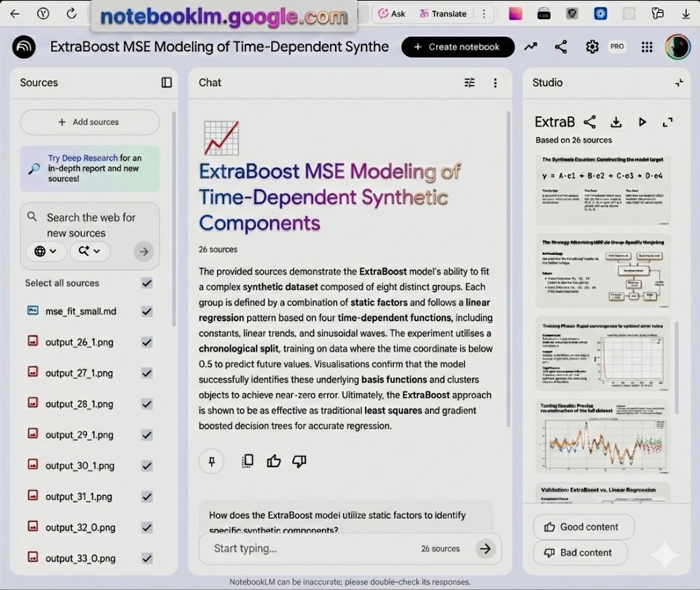Viewport: 700px width, 590px height.
Task: Open notebook settings gear icon
Action: click(x=592, y=47)
